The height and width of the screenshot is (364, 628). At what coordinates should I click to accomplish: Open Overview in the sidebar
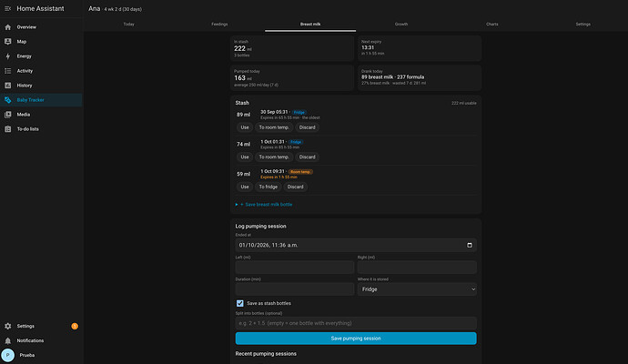pos(41,27)
